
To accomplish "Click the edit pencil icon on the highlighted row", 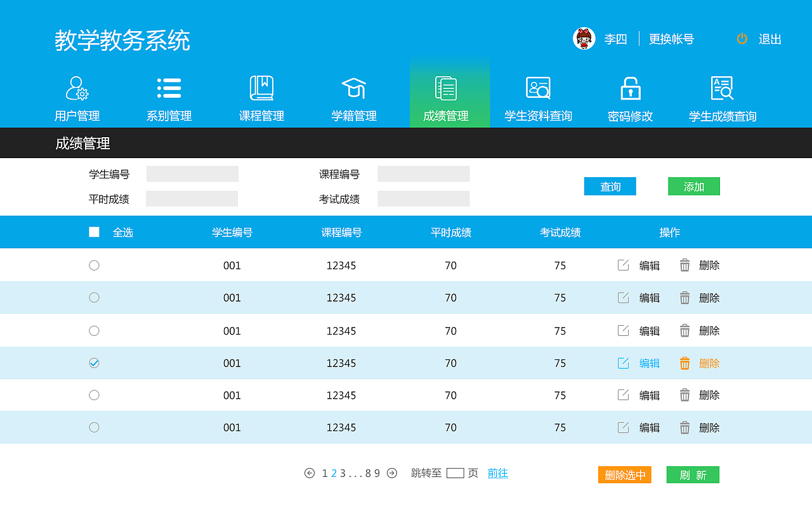I will pos(623,363).
